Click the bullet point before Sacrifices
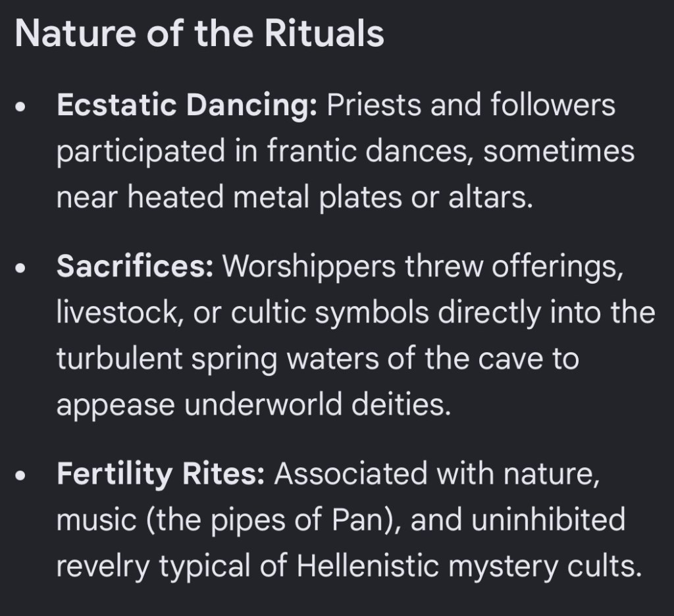This screenshot has width=674, height=616. (x=20, y=269)
